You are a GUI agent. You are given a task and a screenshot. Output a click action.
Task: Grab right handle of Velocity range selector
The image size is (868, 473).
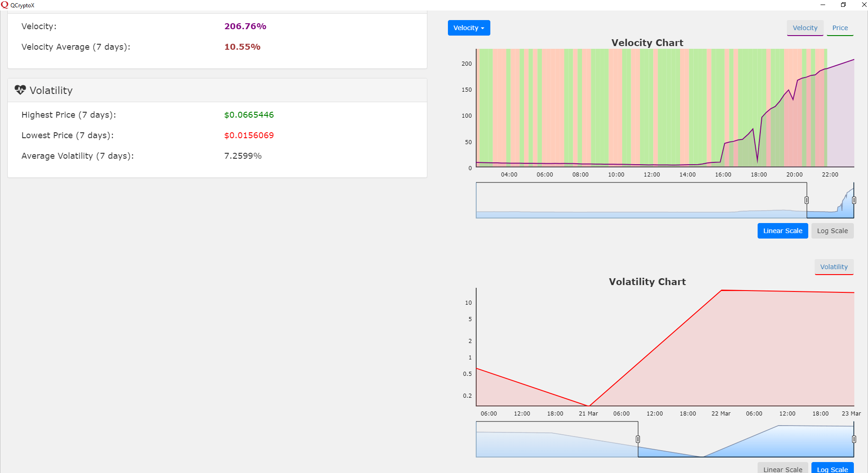pos(854,200)
